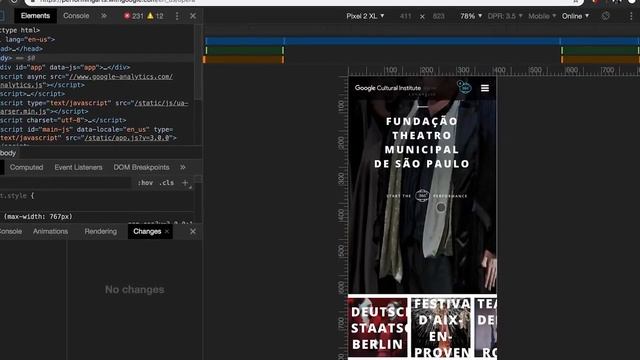
Task: Click the rotate device icon
Action: pyautogui.click(x=606, y=16)
